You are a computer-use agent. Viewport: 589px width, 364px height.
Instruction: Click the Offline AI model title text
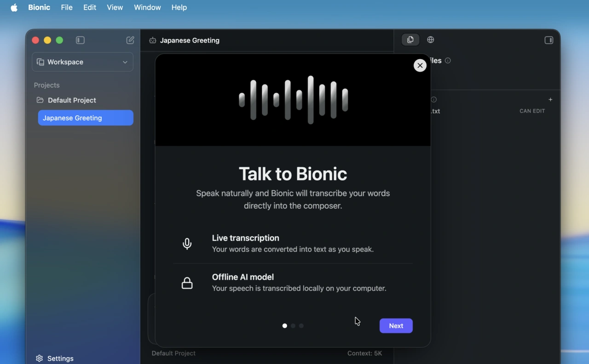(243, 277)
